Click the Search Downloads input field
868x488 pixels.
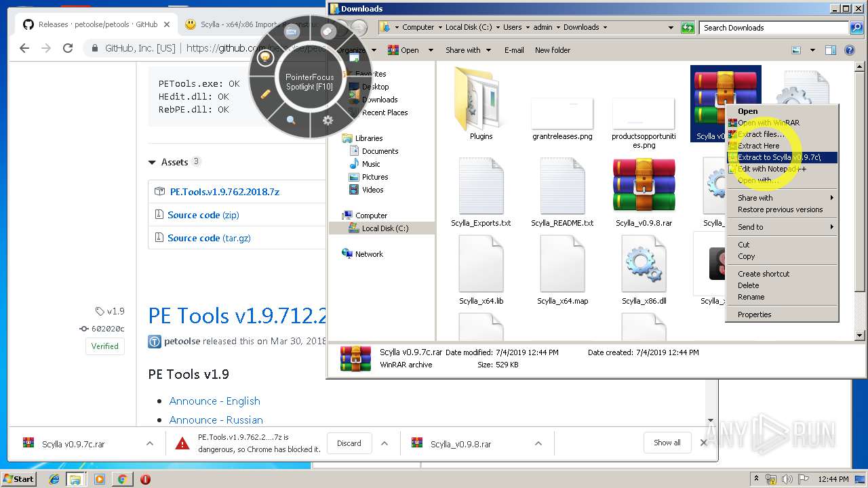point(775,28)
